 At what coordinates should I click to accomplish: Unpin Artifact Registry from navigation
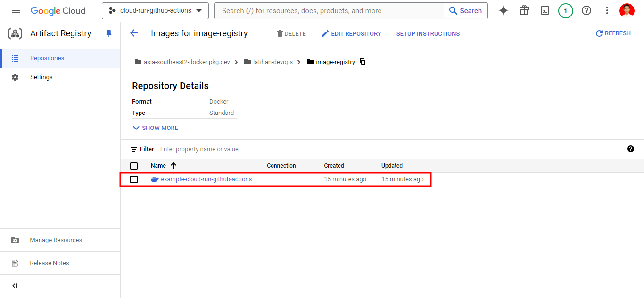(109, 33)
